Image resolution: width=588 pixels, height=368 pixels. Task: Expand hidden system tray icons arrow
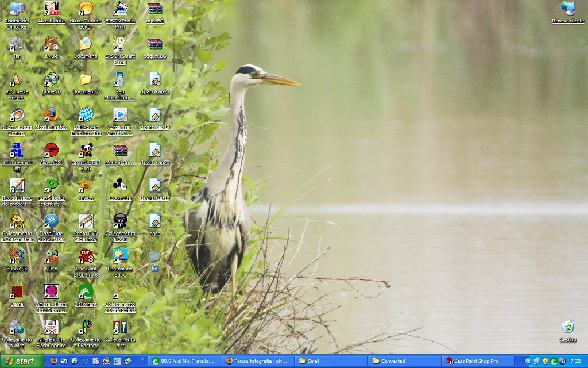(x=528, y=361)
